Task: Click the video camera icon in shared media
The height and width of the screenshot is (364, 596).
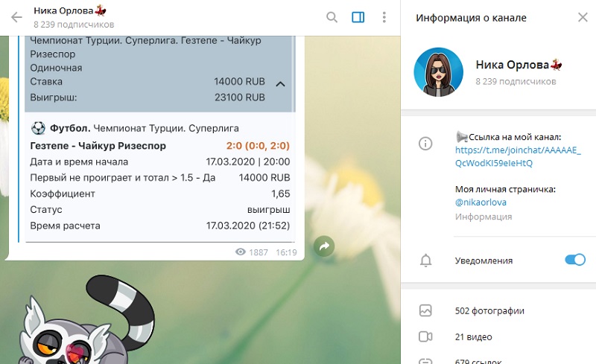Action: [426, 336]
